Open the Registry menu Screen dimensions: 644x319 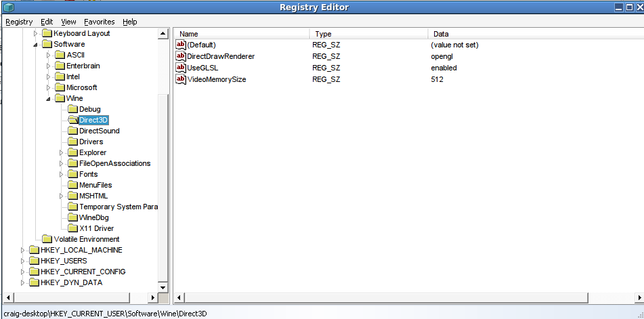point(19,22)
